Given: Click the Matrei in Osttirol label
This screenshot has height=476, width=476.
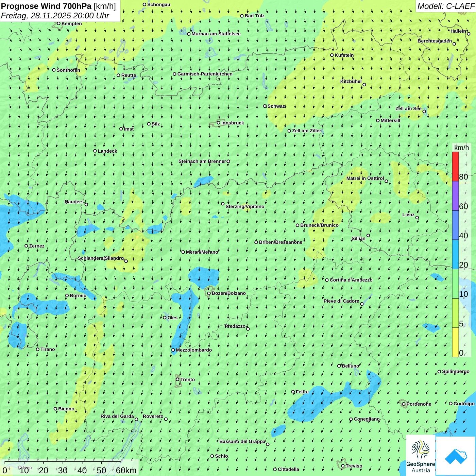Looking at the screenshot, I should point(365,178).
